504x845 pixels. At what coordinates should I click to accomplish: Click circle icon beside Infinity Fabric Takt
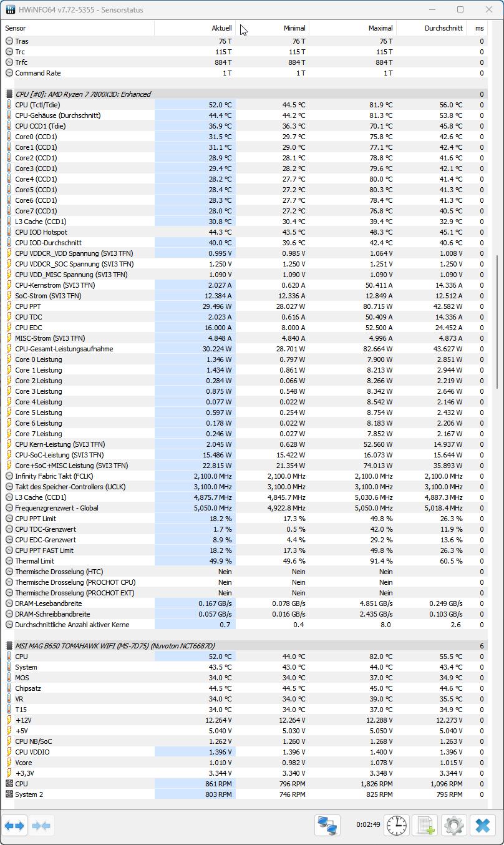[9, 476]
